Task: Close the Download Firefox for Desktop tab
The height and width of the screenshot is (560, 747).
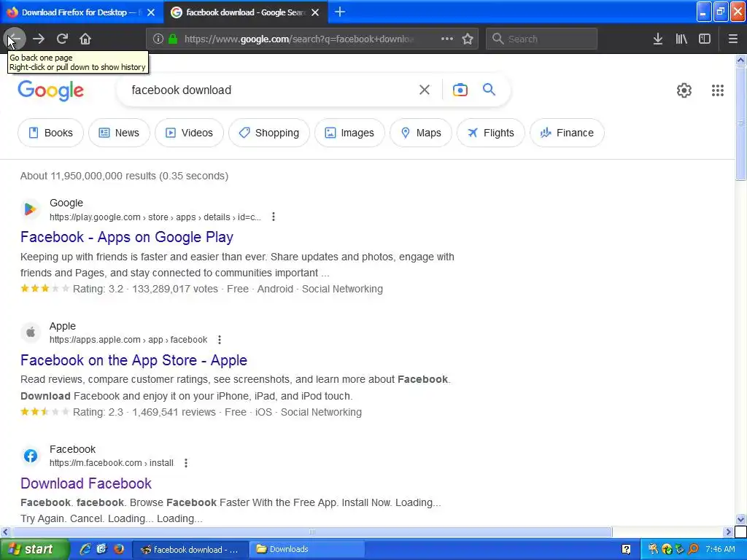Action: coord(151,12)
